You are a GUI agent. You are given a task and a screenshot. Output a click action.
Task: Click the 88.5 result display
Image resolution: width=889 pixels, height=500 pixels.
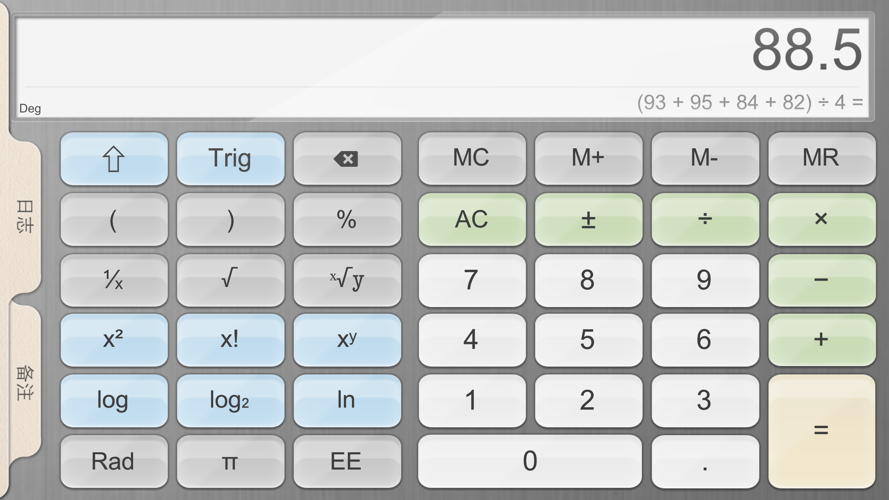806,50
